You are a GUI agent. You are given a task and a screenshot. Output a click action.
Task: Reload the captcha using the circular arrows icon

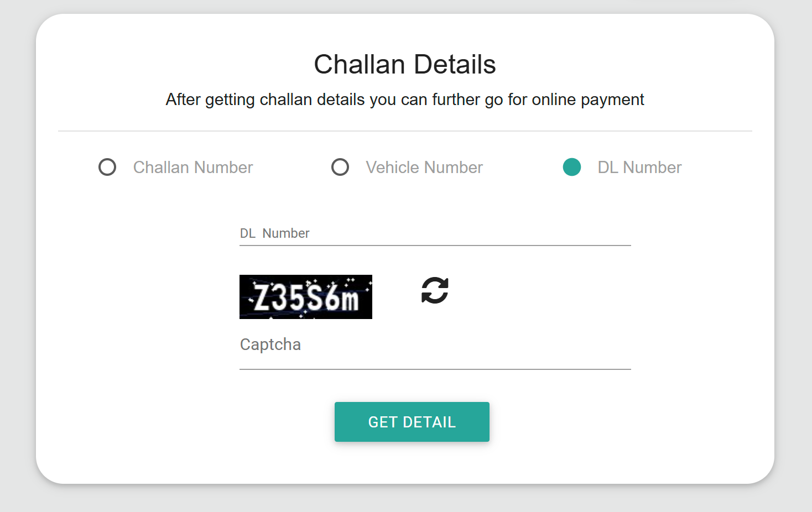[x=435, y=290]
